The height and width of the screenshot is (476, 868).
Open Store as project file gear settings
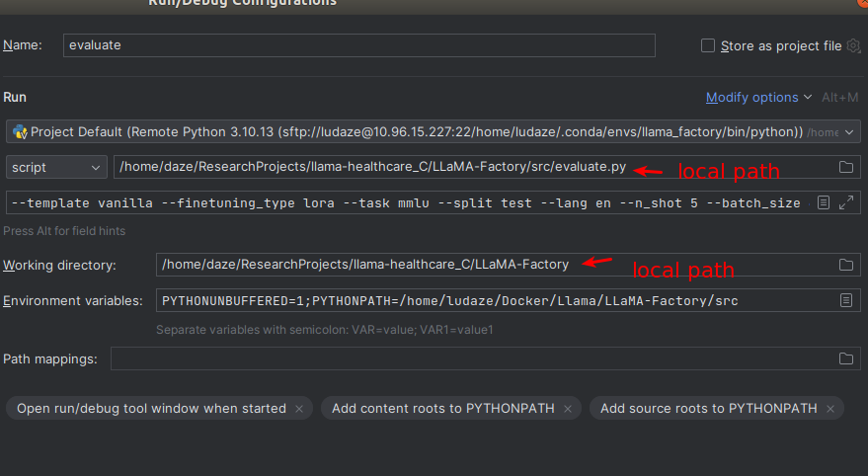853,45
